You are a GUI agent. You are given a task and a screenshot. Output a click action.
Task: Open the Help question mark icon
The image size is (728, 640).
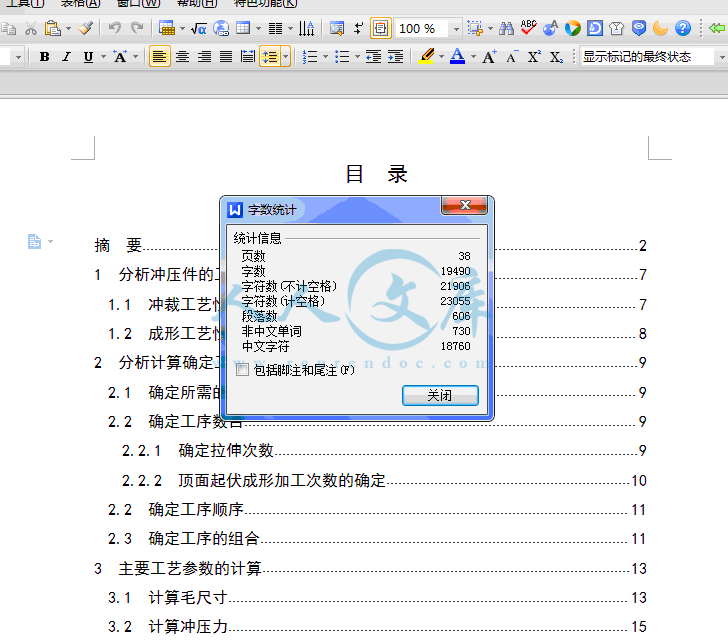[x=682, y=29]
